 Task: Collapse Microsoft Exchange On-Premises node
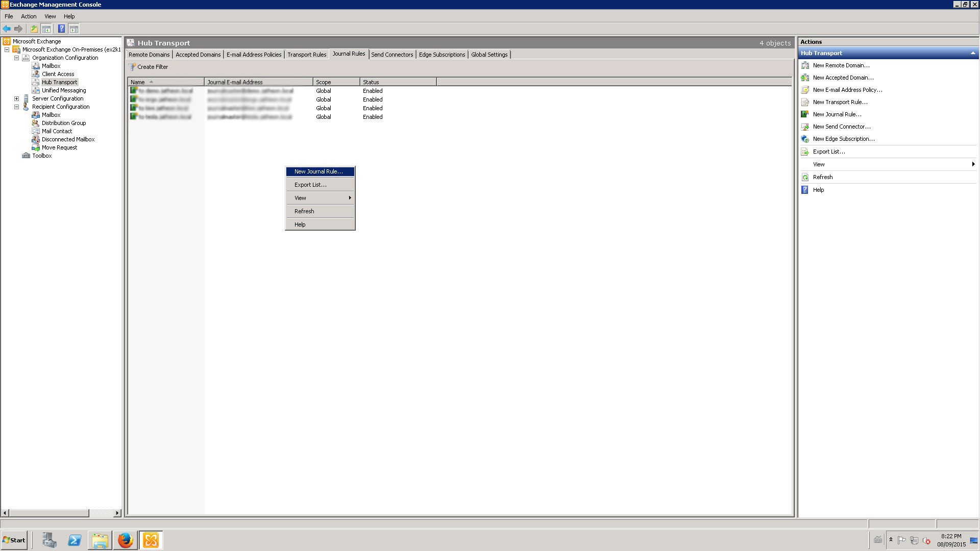pos(7,49)
